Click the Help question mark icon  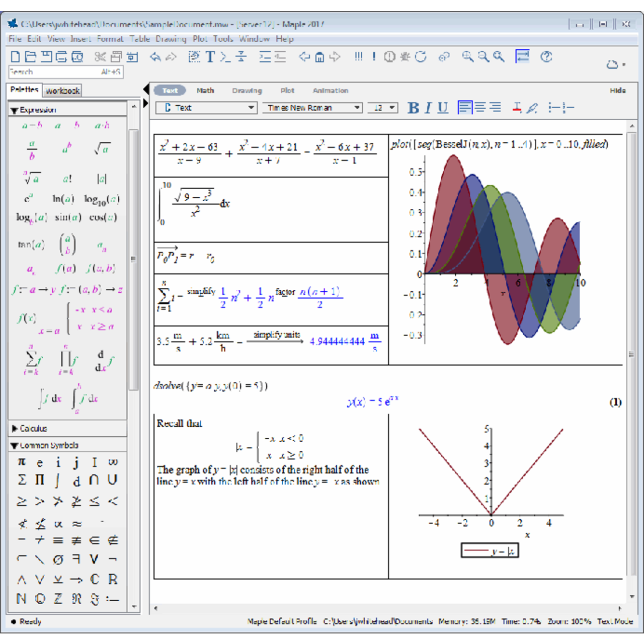[x=546, y=57]
